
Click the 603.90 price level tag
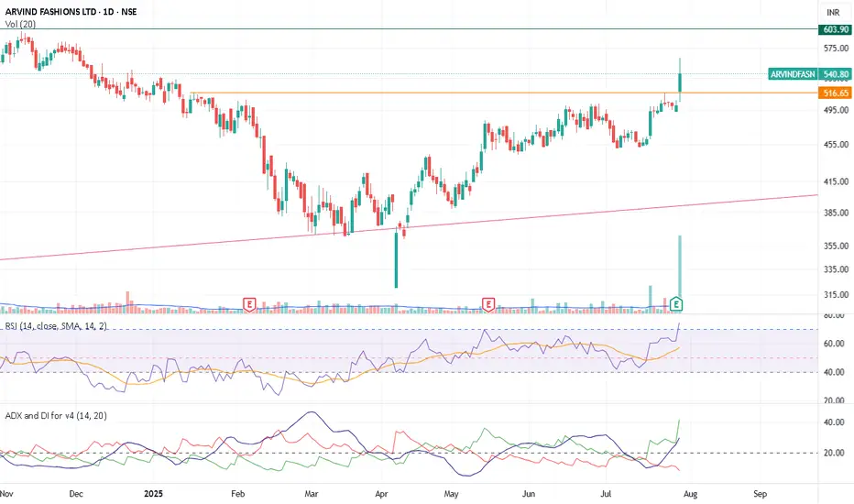836,29
